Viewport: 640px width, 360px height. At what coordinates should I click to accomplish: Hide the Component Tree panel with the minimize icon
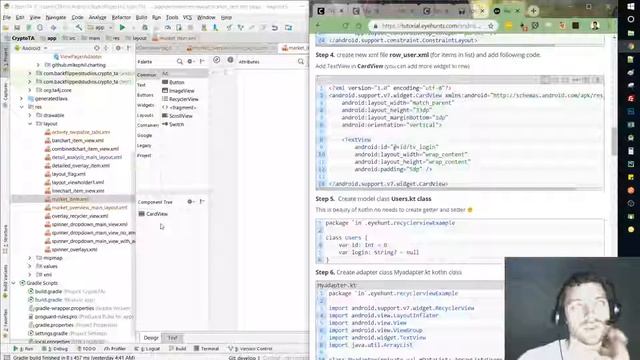click(202, 202)
